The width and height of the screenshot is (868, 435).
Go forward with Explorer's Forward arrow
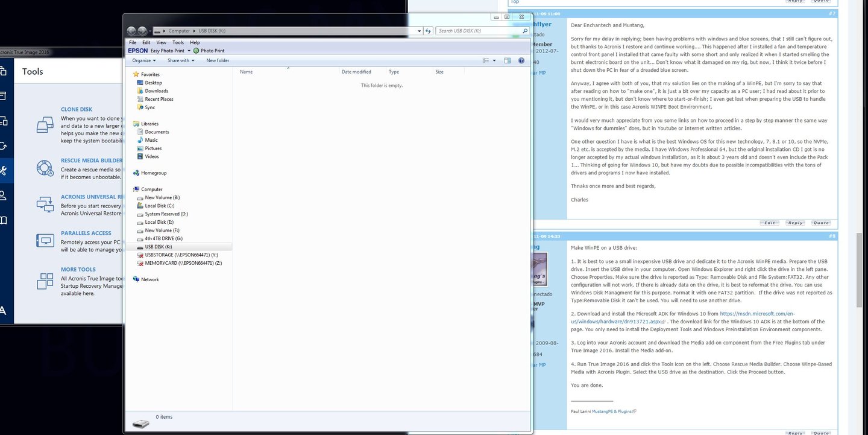tap(142, 31)
